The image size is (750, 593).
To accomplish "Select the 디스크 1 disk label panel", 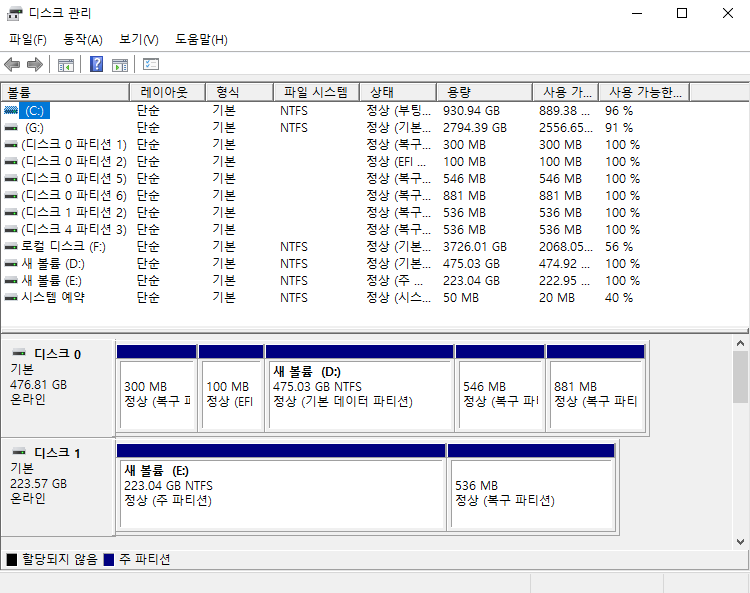I will coord(58,487).
